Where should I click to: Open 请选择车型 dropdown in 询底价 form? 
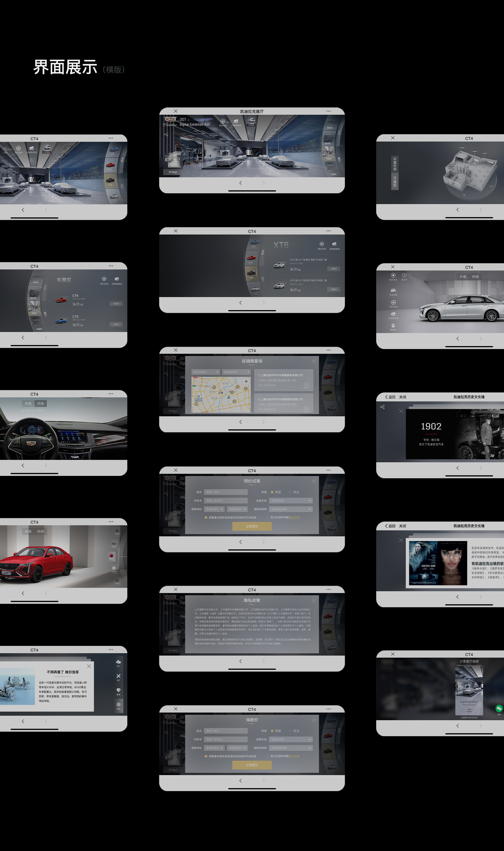[291, 739]
